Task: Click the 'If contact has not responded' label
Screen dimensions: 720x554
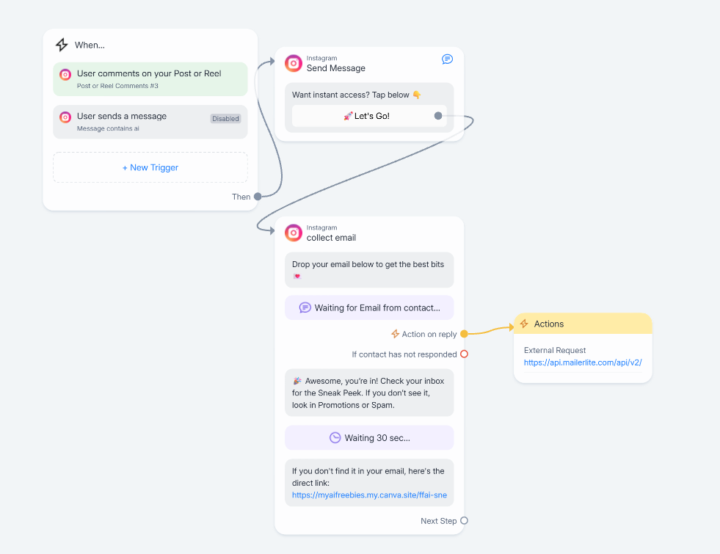Action: coord(404,354)
